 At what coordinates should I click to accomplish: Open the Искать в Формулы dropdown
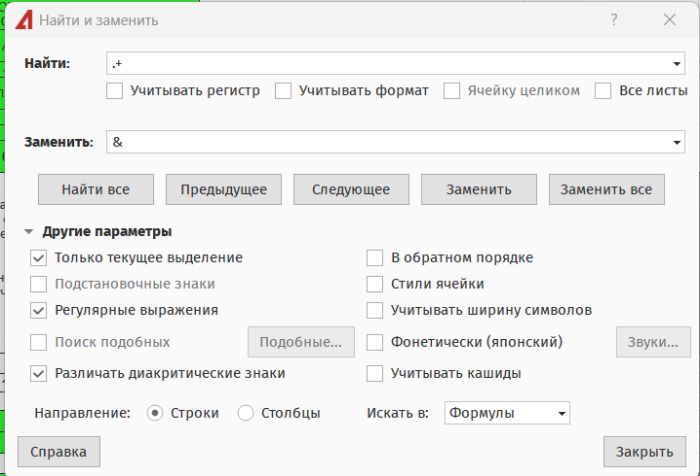coord(507,413)
